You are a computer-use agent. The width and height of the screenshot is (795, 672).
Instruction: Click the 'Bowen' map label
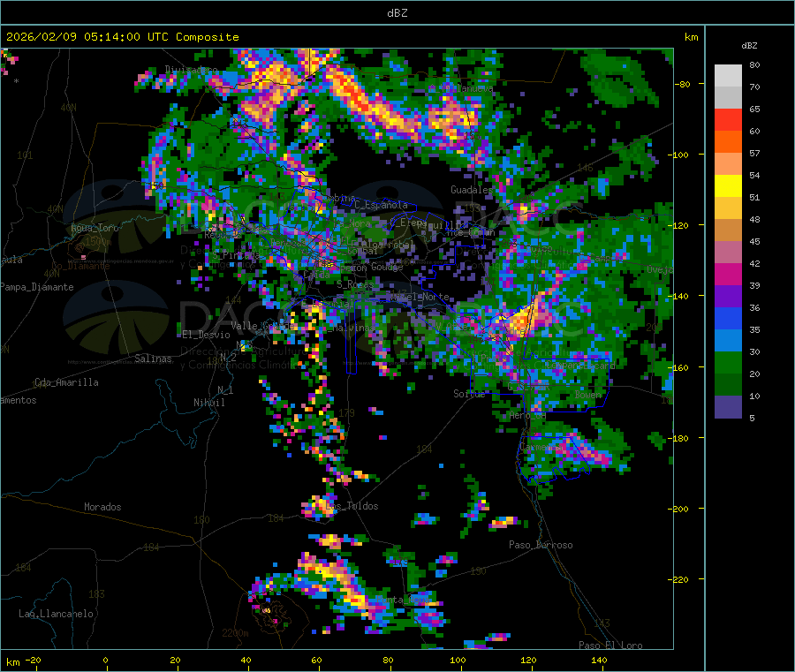click(x=588, y=395)
